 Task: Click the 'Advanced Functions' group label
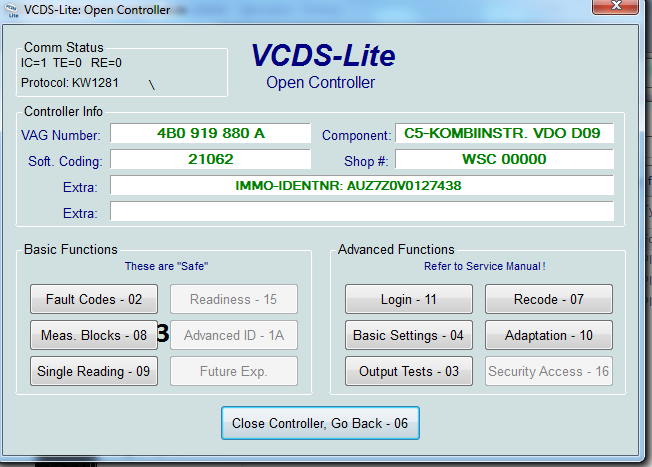(396, 249)
